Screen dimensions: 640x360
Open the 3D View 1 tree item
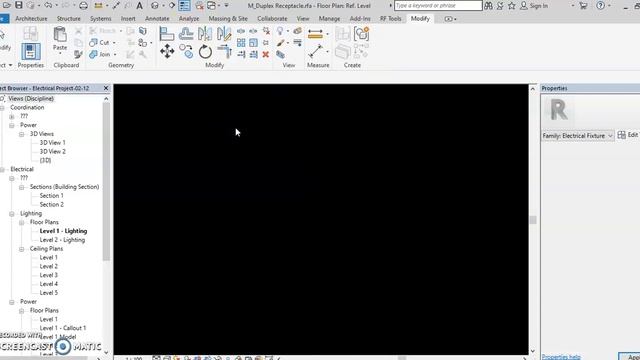[53, 143]
